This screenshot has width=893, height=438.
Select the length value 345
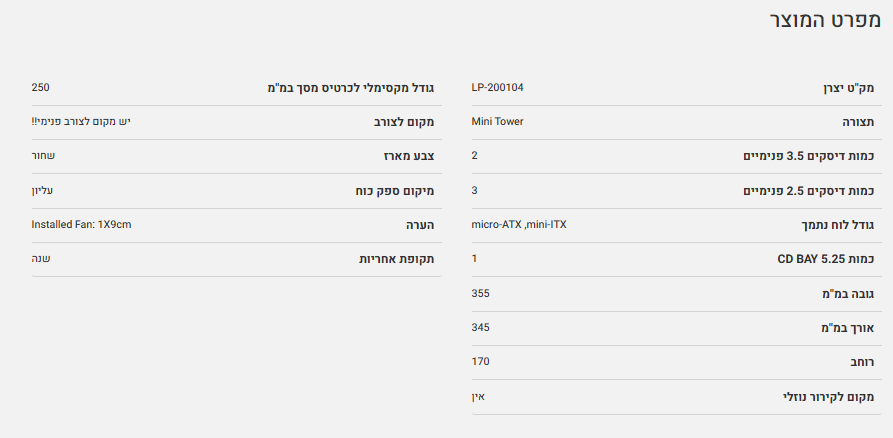481,327
